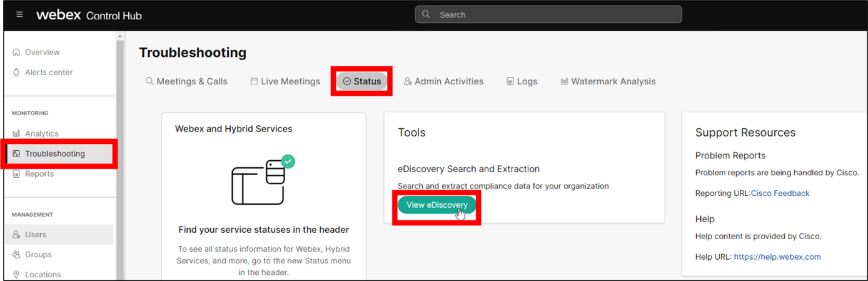Open the Alerts center bell item
Viewport: 868px width, 281px height.
coord(48,73)
